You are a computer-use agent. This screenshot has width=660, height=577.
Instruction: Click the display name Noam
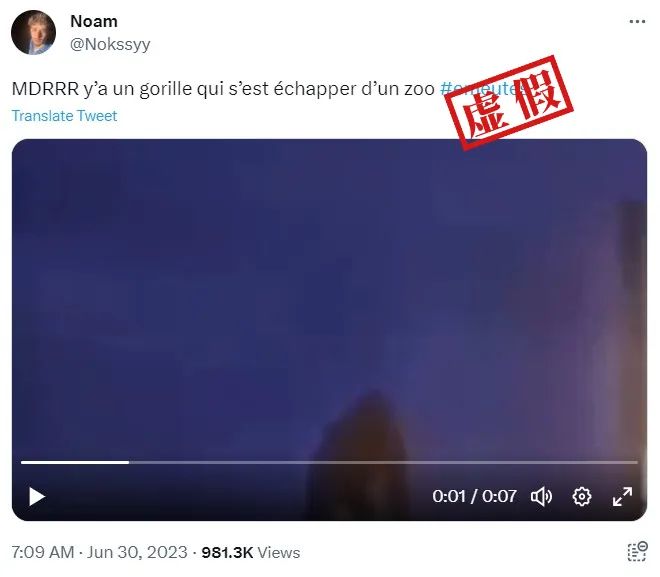pyautogui.click(x=94, y=21)
